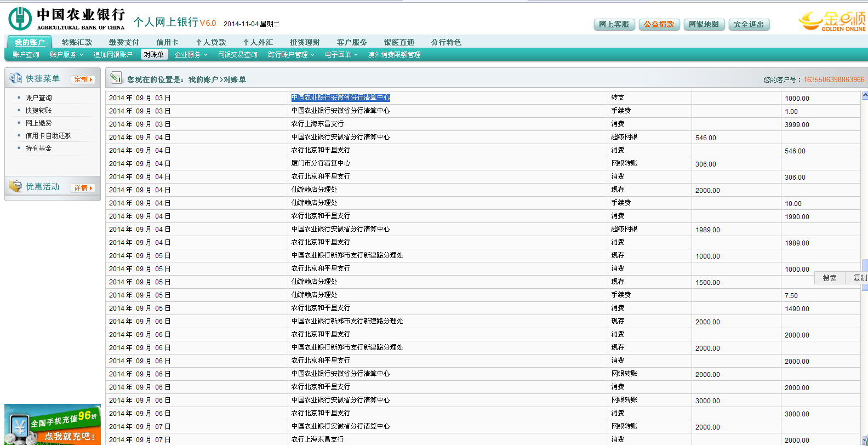The width and height of the screenshot is (868, 446).
Task: Expand the 企业服务 dropdown menu
Action: tap(191, 55)
